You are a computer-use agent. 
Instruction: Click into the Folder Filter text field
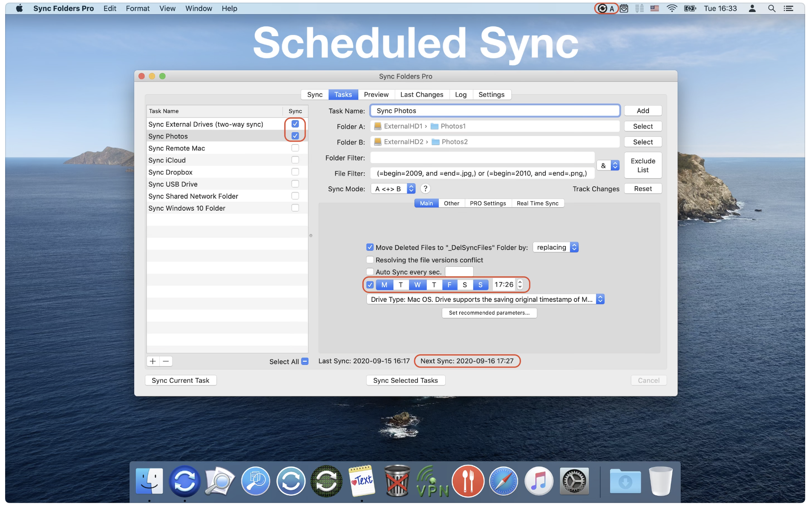(x=482, y=158)
